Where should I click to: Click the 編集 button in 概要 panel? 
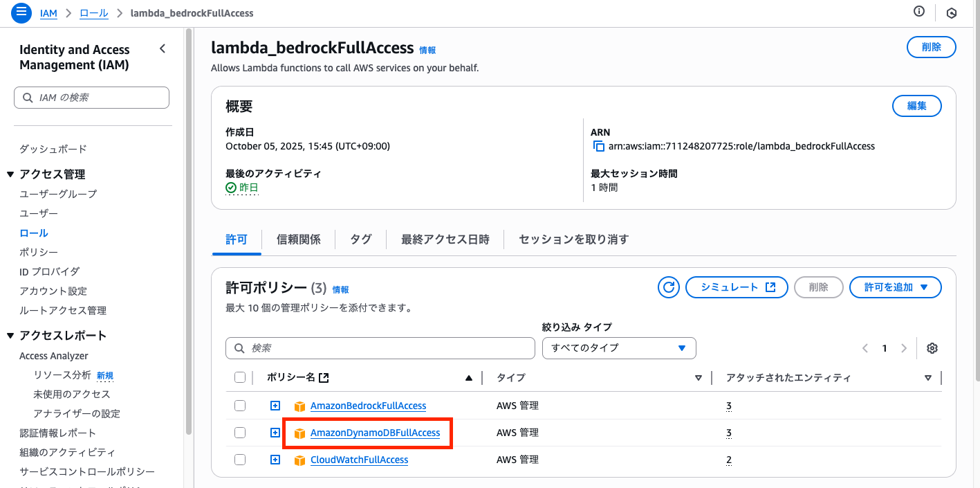click(917, 106)
